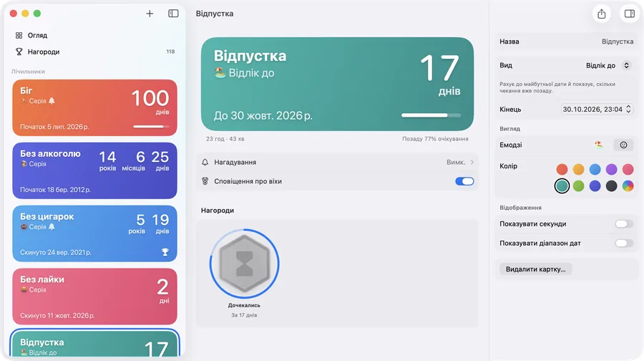Click the Відпустка progress bar
This screenshot has height=361, width=644.
coord(431,115)
